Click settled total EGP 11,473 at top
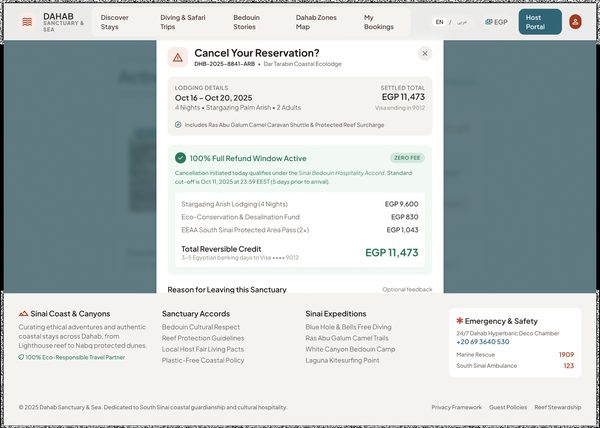 pyautogui.click(x=403, y=97)
